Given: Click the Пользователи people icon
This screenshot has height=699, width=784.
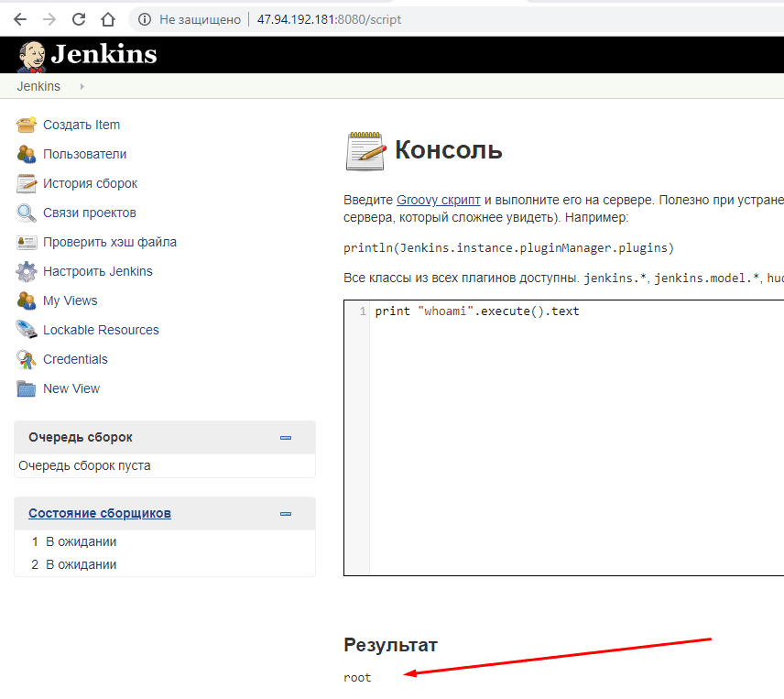Looking at the screenshot, I should [x=26, y=154].
